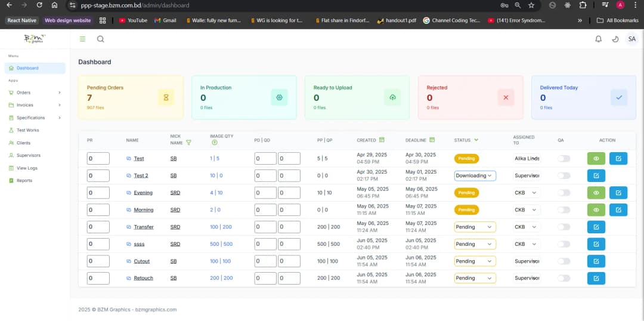Edit the Test 2 order

click(x=596, y=175)
